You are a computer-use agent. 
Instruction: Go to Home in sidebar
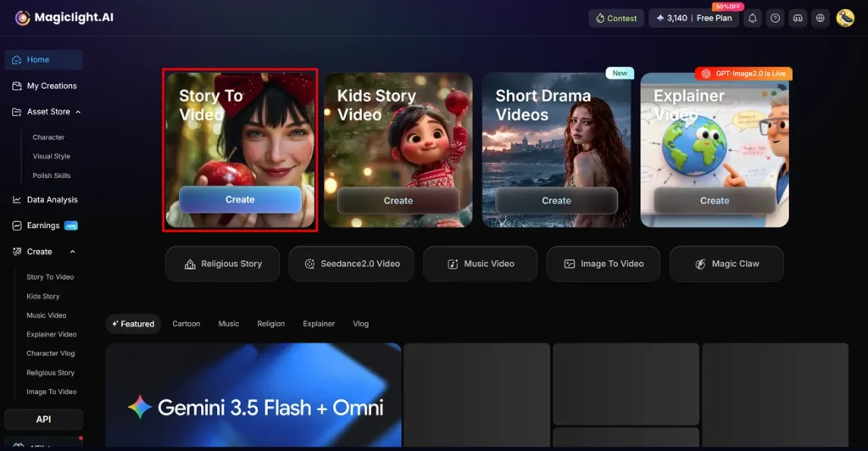(x=44, y=59)
